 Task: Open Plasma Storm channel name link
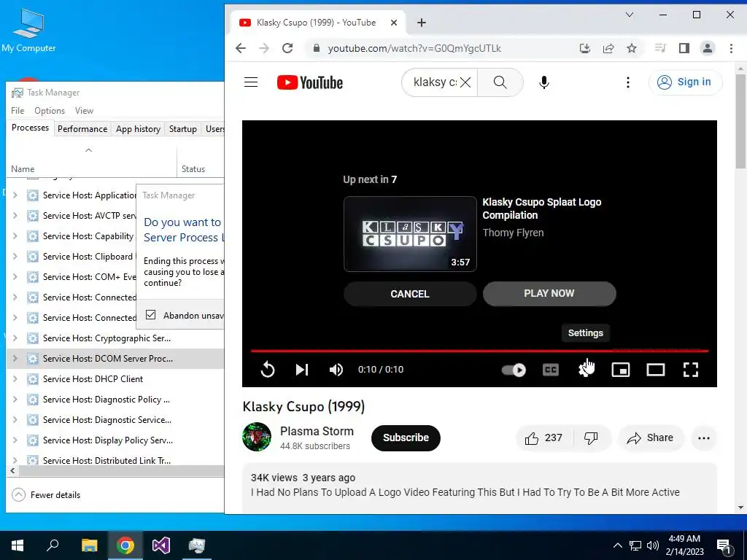317,431
